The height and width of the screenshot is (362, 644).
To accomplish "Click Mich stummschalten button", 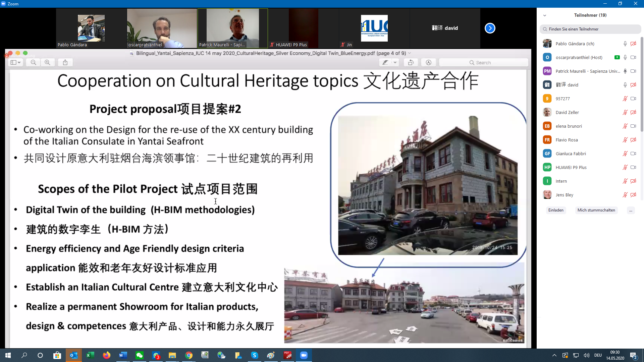I will 596,210.
